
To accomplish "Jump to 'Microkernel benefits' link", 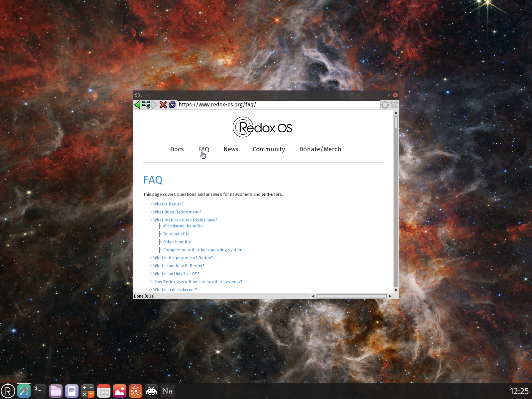I will click(x=183, y=226).
